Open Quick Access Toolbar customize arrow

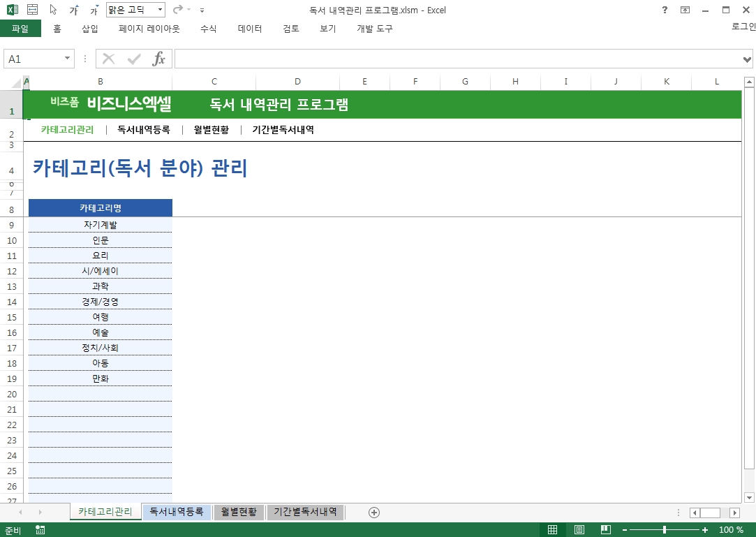pos(202,10)
